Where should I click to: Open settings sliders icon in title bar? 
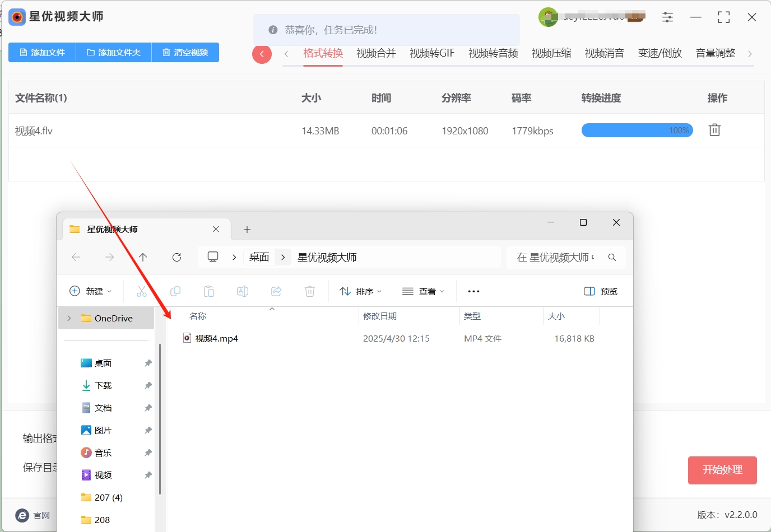[667, 17]
